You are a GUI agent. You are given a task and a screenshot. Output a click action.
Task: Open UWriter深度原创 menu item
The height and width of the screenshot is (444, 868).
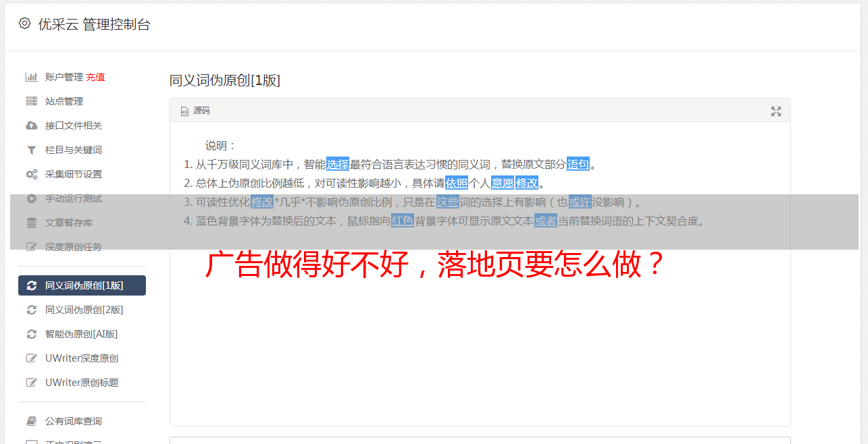pyautogui.click(x=82, y=358)
